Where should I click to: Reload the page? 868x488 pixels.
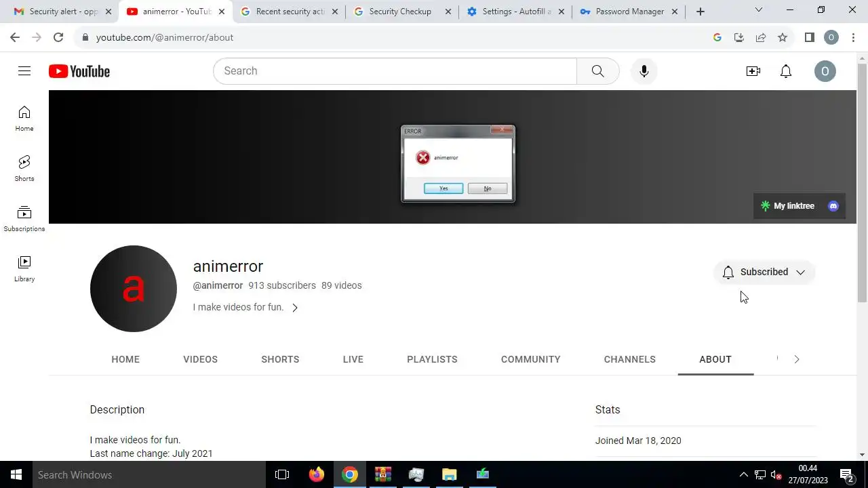58,37
